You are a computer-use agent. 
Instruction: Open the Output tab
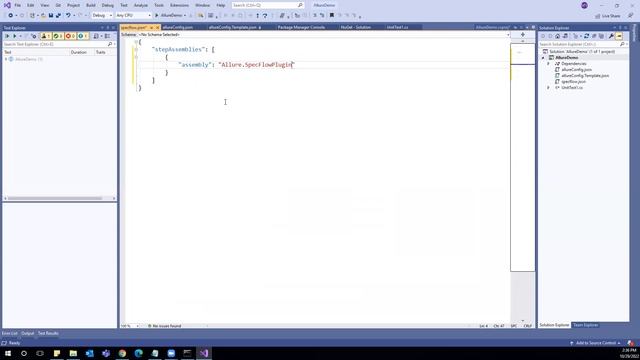[x=27, y=333]
